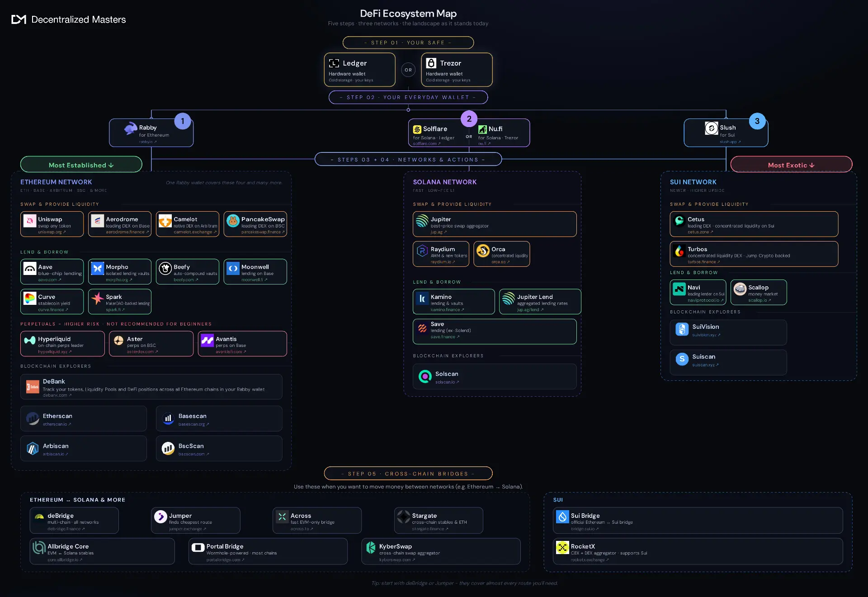Click the Morpho butterfly icon

98,269
